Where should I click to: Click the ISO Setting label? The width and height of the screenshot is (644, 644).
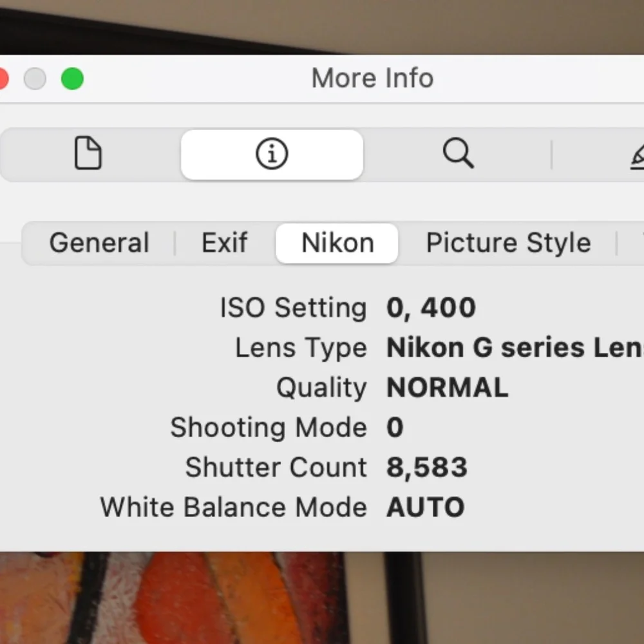click(293, 308)
